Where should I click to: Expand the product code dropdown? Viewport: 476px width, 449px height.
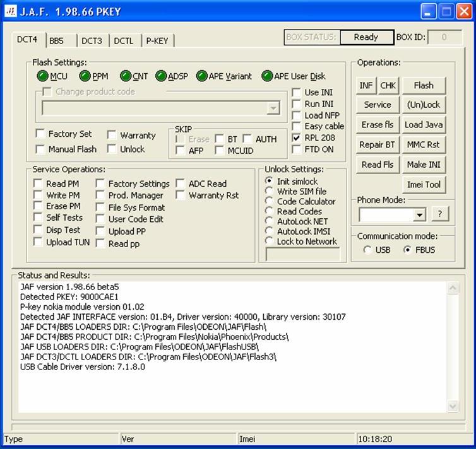tap(273, 108)
